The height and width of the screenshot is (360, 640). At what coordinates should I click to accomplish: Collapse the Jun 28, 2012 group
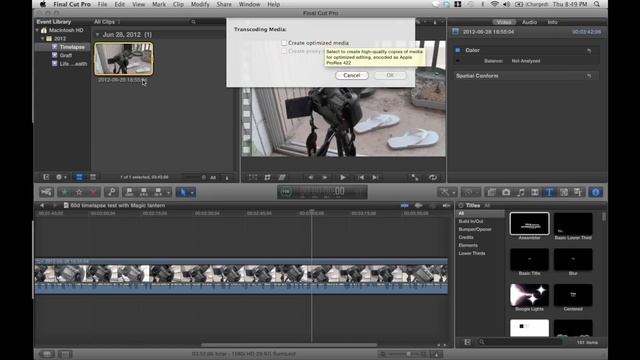97,35
